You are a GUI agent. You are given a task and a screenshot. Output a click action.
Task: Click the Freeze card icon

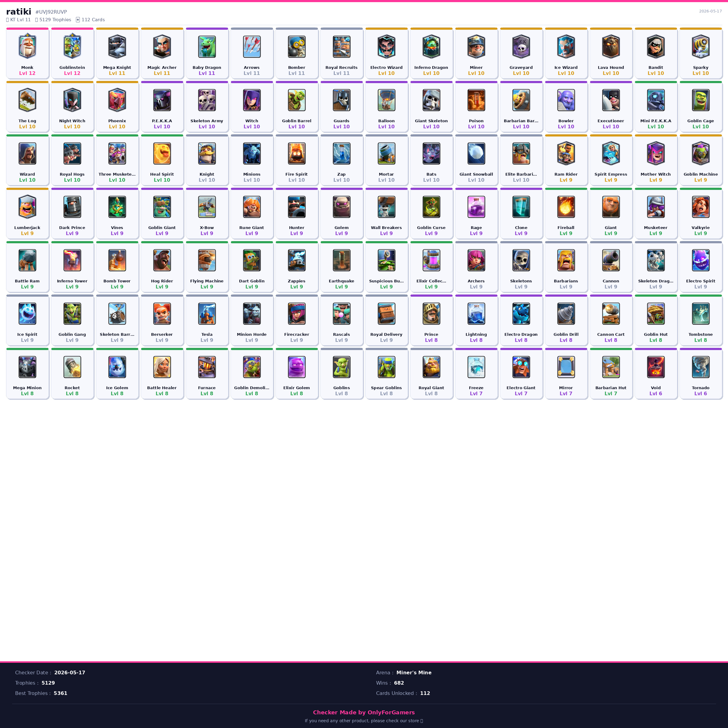476,367
